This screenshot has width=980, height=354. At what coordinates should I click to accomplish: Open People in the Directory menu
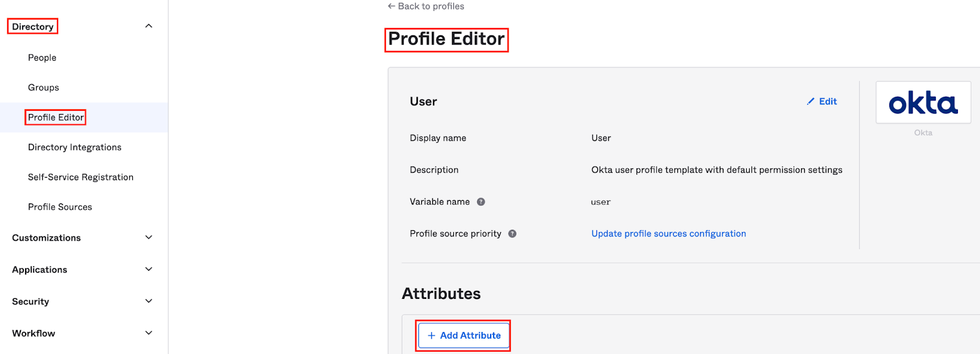pos(42,58)
